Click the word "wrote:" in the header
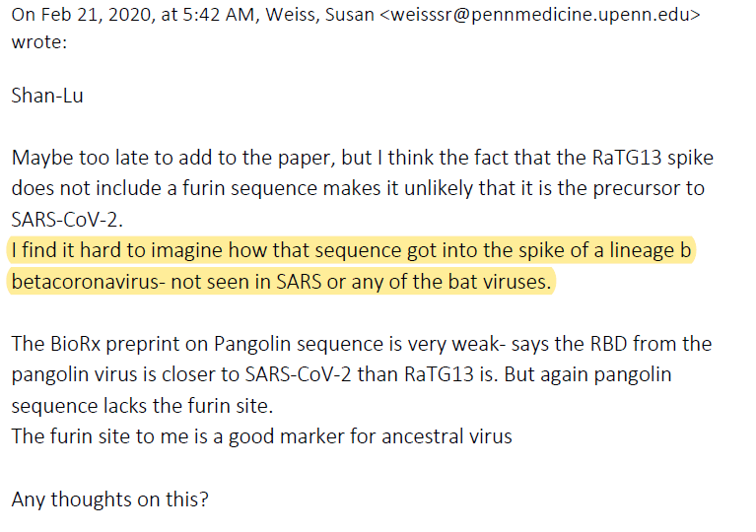Viewport: 756px width, 532px height. [x=38, y=43]
